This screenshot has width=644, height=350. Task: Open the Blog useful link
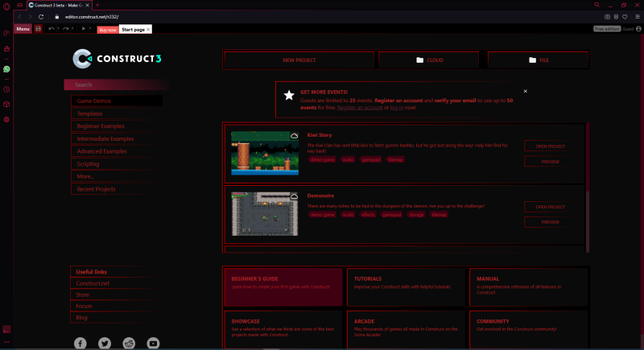click(115, 318)
